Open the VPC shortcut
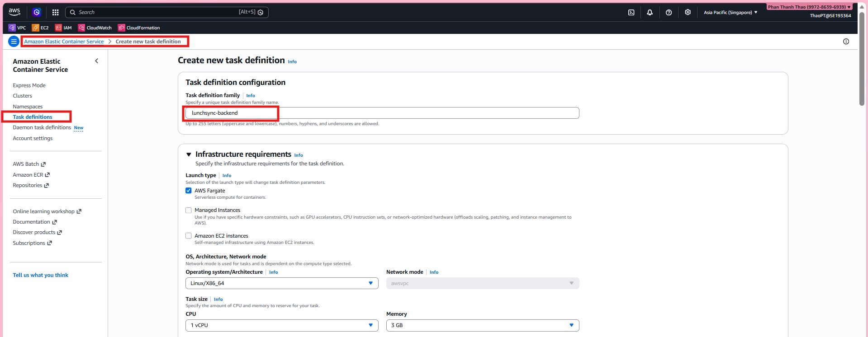Viewport: 868px width, 337px height. click(x=17, y=28)
